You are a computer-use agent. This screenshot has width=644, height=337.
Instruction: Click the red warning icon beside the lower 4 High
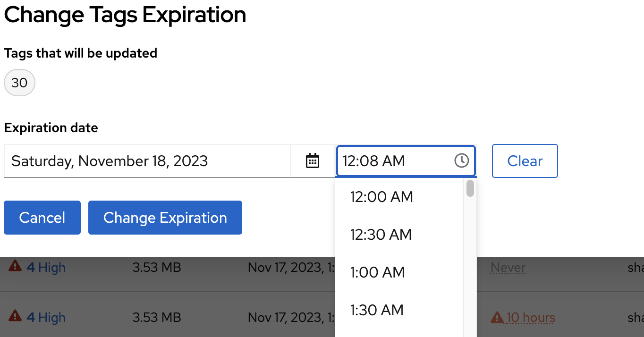(x=15, y=317)
